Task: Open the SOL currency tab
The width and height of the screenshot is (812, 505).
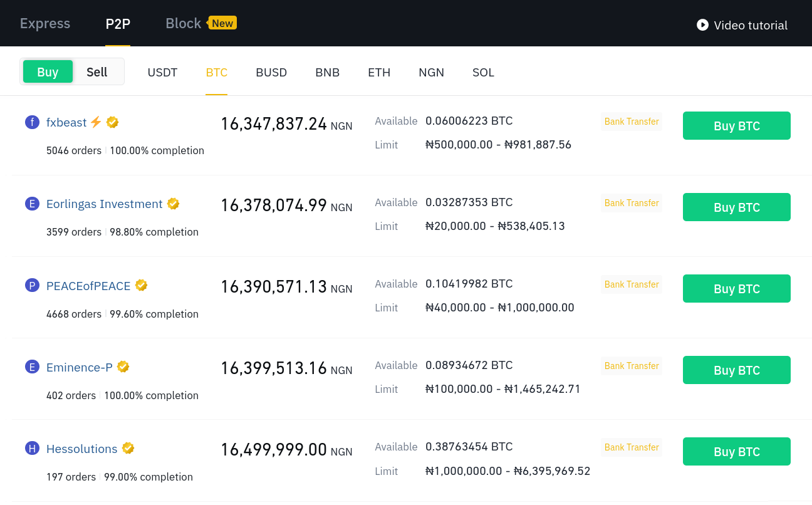Action: (x=484, y=73)
